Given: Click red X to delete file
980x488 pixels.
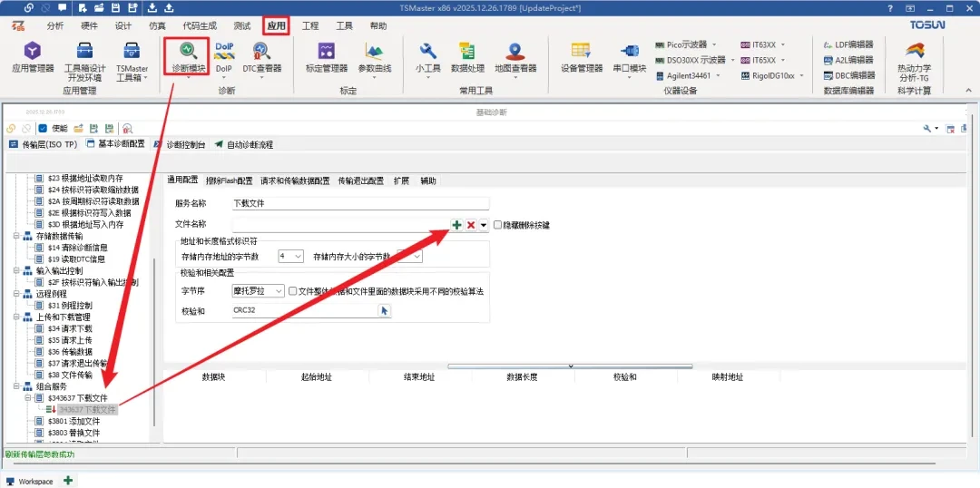Looking at the screenshot, I should [x=471, y=224].
